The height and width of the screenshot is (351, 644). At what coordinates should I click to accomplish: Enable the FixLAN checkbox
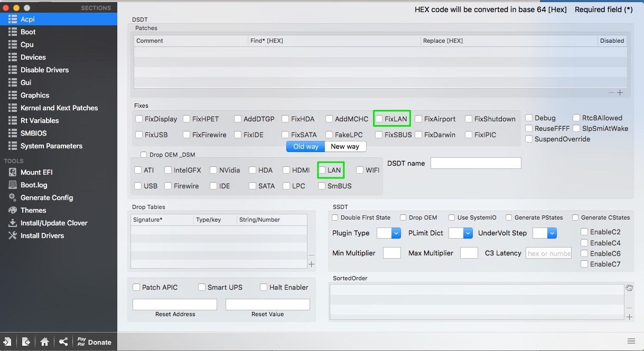point(379,119)
